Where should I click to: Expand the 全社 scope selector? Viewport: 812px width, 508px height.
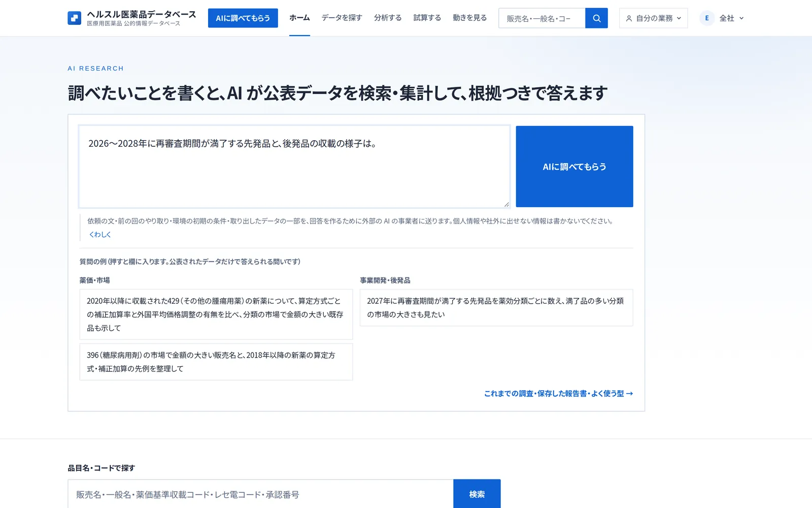731,18
